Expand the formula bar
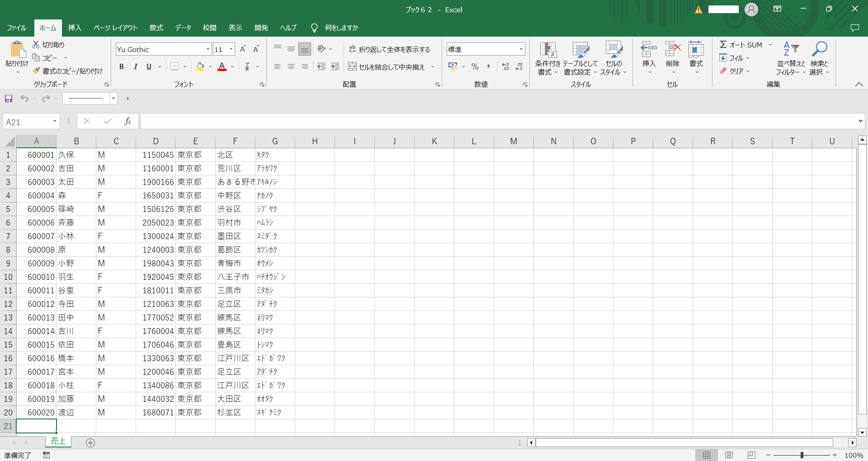Screen dimensions: 868x461 860,121
